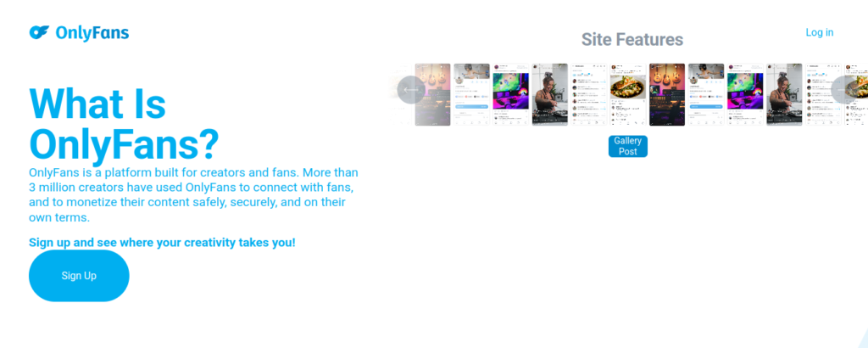Select profile page thumbnail after vivid guitar image
Image resolution: width=868 pixels, height=348 pixels.
click(706, 95)
